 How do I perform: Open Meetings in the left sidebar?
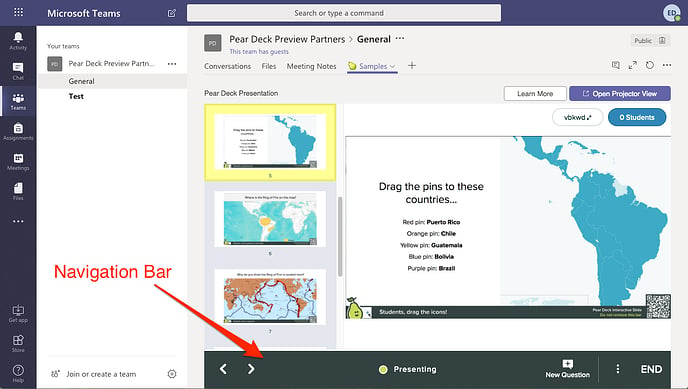(x=18, y=161)
